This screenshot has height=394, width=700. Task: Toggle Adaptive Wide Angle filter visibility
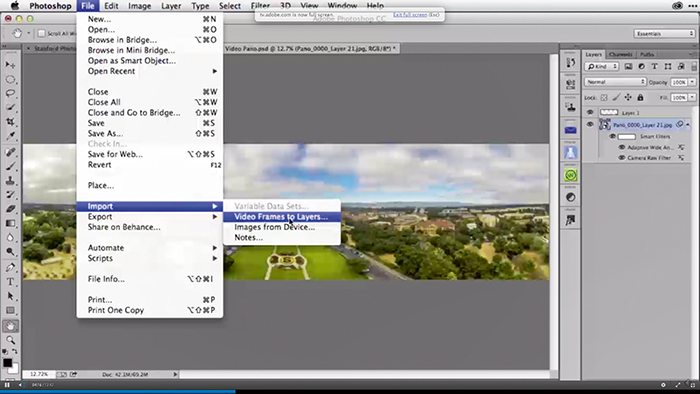coord(621,147)
